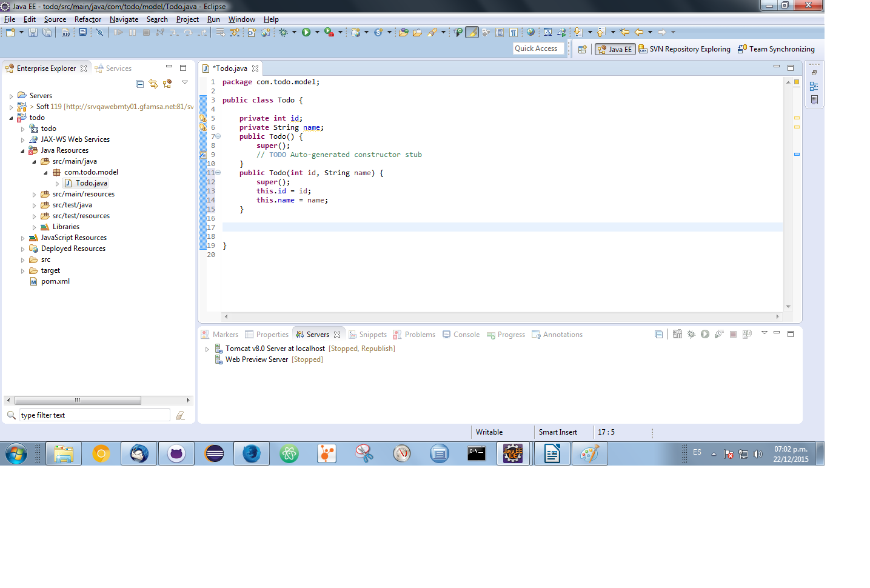Switch to the Markers tab
The height and width of the screenshot is (588, 870).
coord(219,335)
